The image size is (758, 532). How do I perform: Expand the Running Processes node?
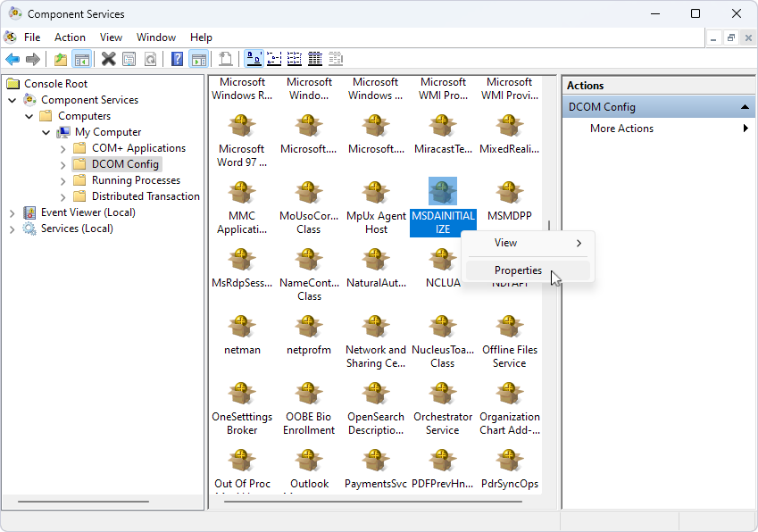[x=62, y=180]
